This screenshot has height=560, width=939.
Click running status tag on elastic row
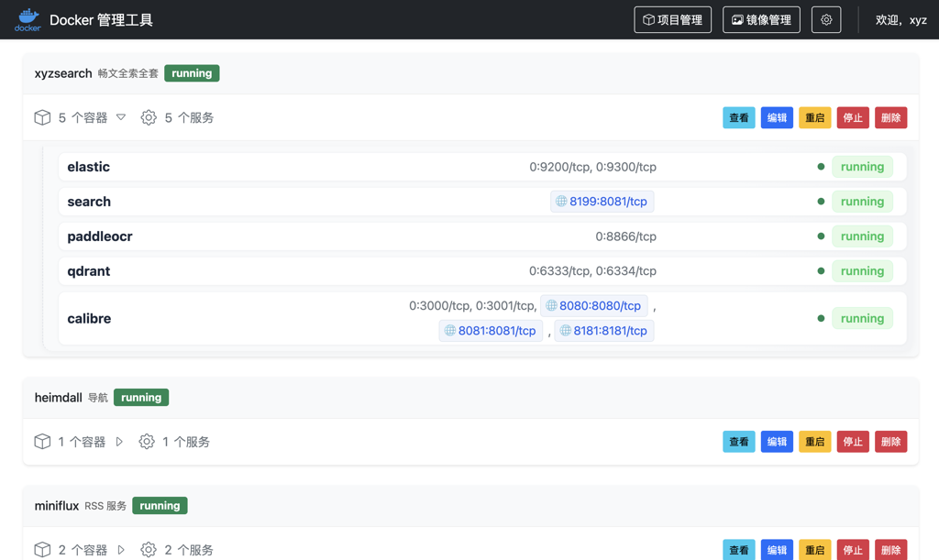click(862, 167)
